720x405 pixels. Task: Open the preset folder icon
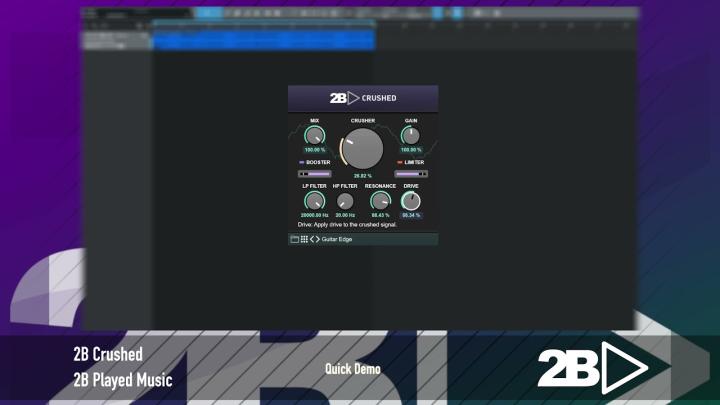[x=295, y=239]
